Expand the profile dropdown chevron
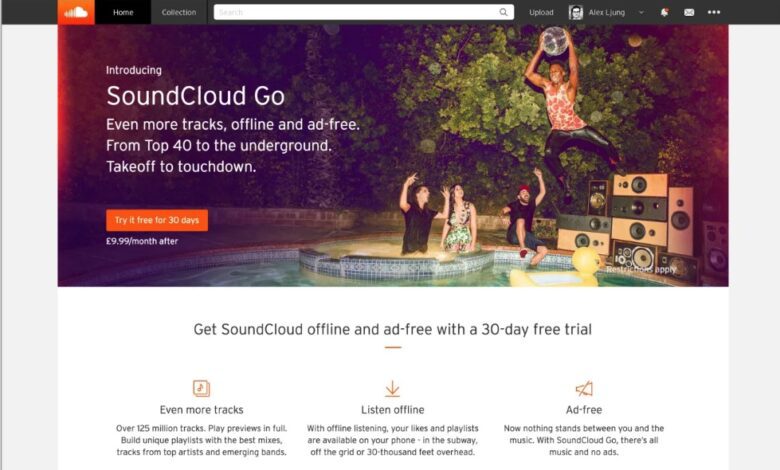The width and height of the screenshot is (780, 470). click(641, 12)
